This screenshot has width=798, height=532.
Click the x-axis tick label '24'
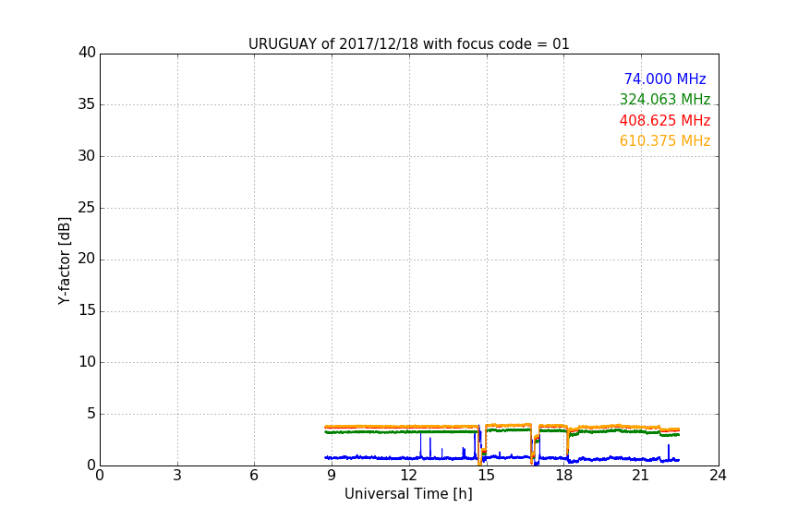pyautogui.click(x=718, y=476)
